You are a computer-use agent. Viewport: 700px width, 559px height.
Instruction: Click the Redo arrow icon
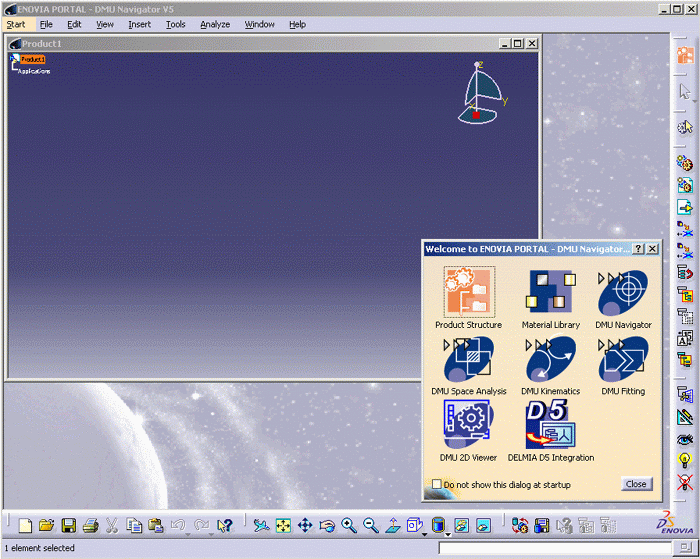click(x=201, y=525)
